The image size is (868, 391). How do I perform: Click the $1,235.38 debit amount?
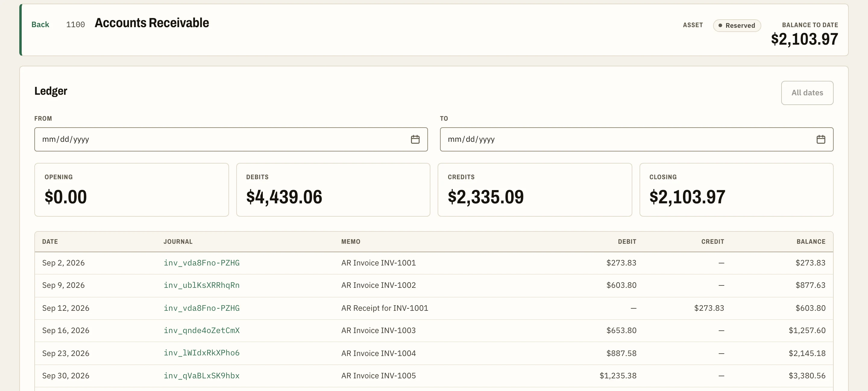point(618,376)
